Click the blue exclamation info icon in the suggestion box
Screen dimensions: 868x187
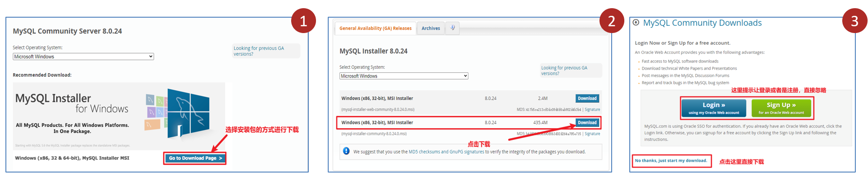point(346,151)
